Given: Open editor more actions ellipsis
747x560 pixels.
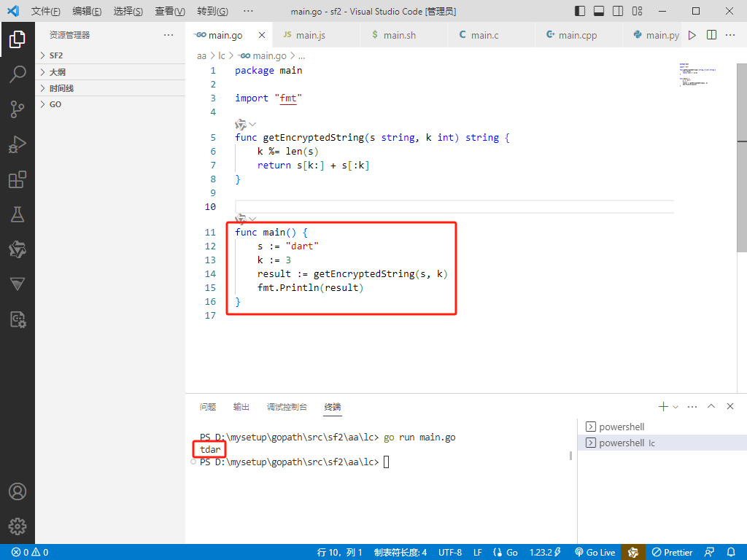Looking at the screenshot, I should [x=730, y=35].
